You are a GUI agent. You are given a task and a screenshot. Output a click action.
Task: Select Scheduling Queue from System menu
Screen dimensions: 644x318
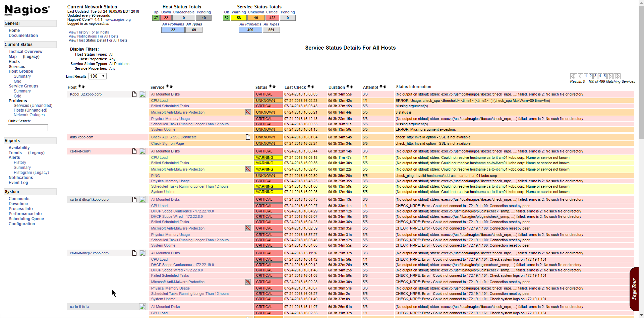click(26, 219)
